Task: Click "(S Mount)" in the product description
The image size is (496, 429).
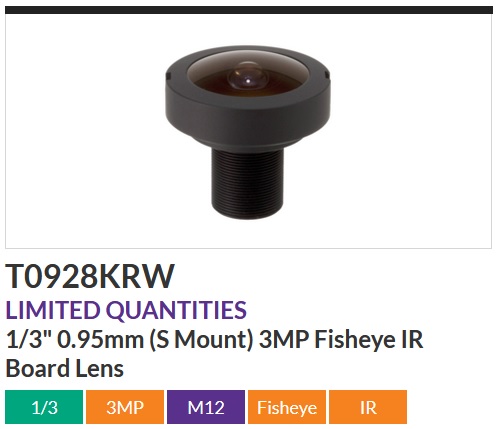Action: click(201, 340)
